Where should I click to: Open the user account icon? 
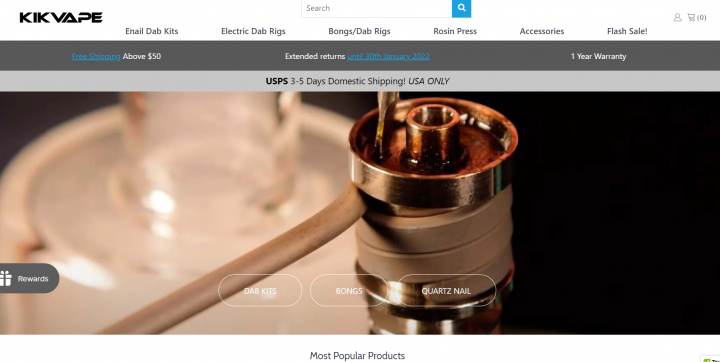pos(677,17)
